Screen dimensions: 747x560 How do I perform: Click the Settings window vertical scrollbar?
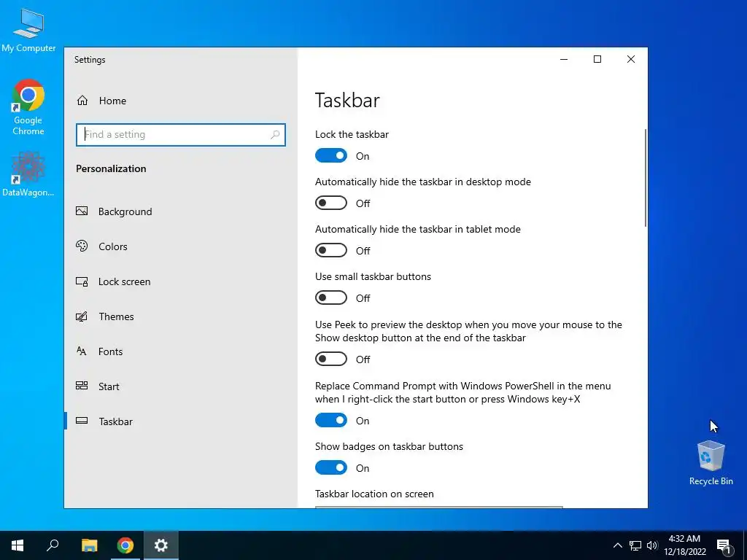point(645,178)
